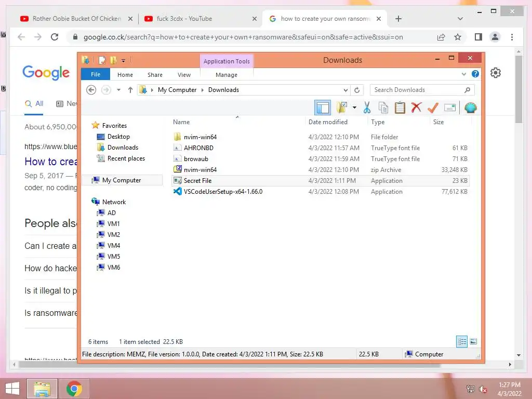
Task: Open the Windows Start button
Action: 12,389
